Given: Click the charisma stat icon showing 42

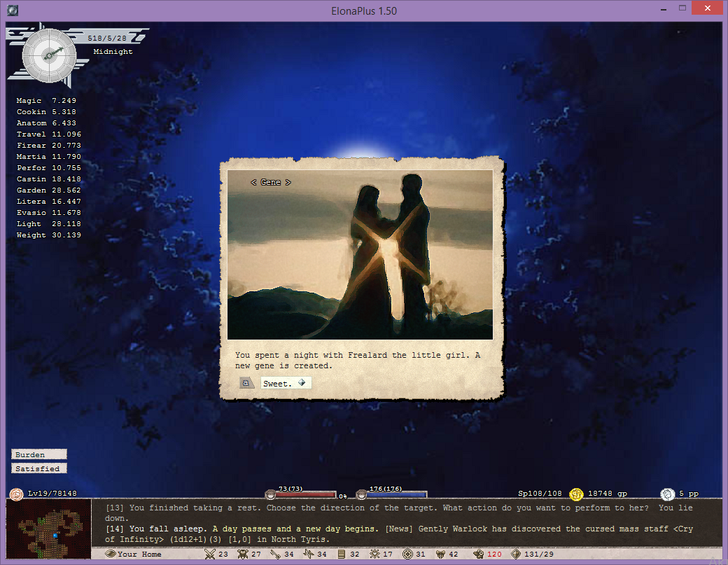Looking at the screenshot, I should pyautogui.click(x=440, y=554).
